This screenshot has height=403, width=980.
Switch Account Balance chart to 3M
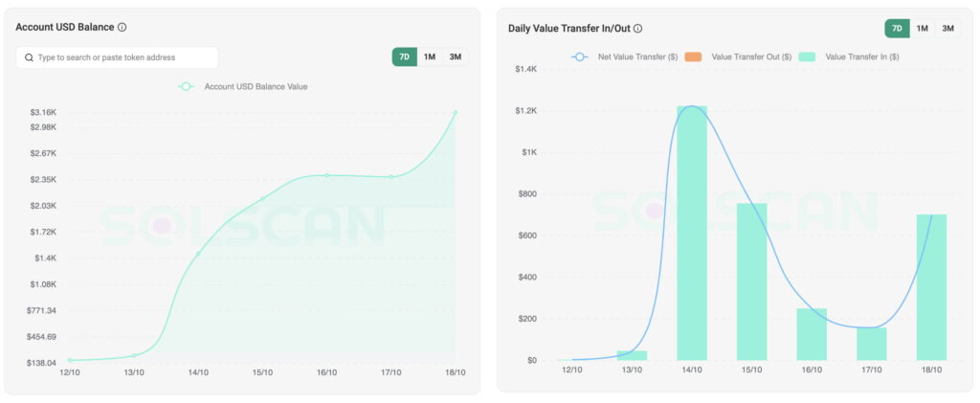456,57
